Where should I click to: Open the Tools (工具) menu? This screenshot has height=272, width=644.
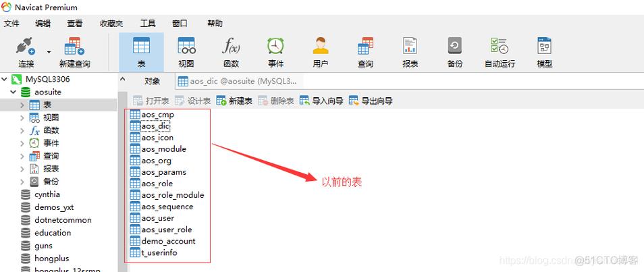point(148,24)
